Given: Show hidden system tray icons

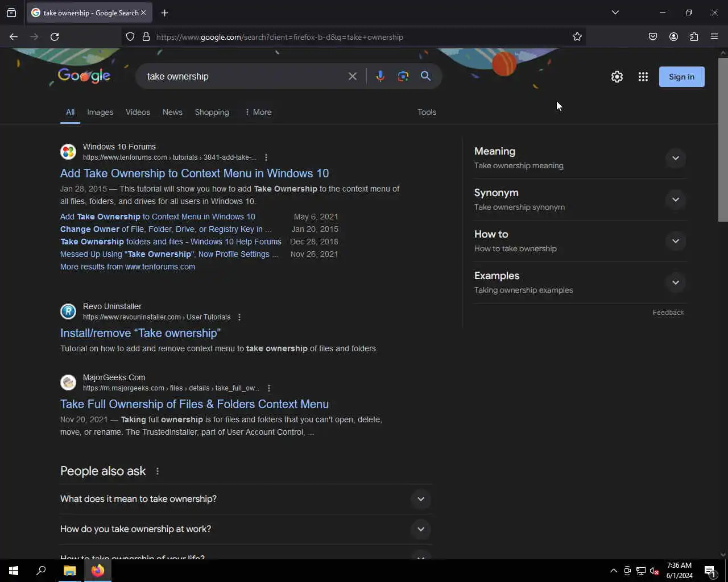Looking at the screenshot, I should pos(613,571).
